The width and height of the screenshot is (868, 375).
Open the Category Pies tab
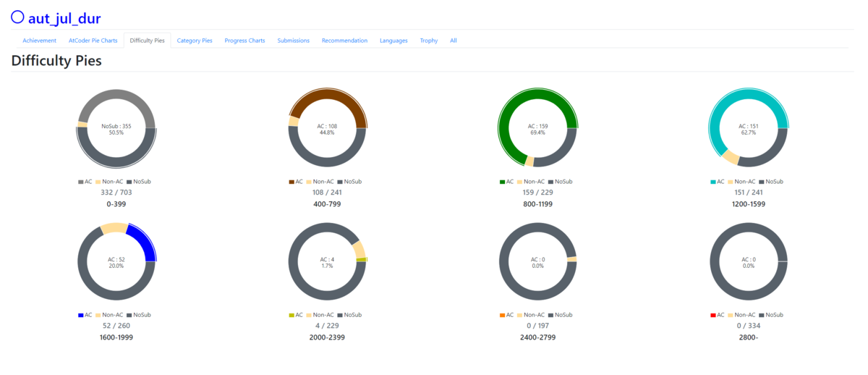coord(195,41)
